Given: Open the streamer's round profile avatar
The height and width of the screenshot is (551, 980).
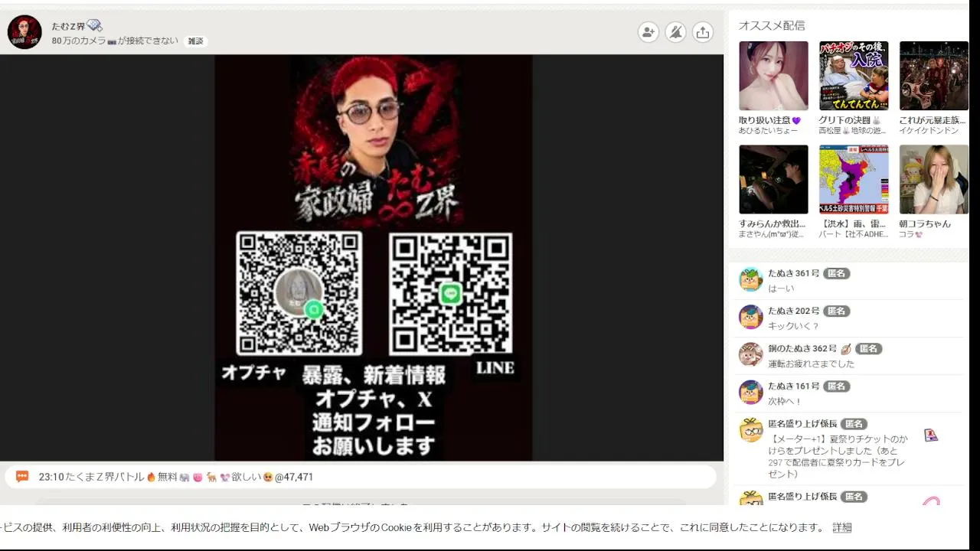Looking at the screenshot, I should 24,32.
